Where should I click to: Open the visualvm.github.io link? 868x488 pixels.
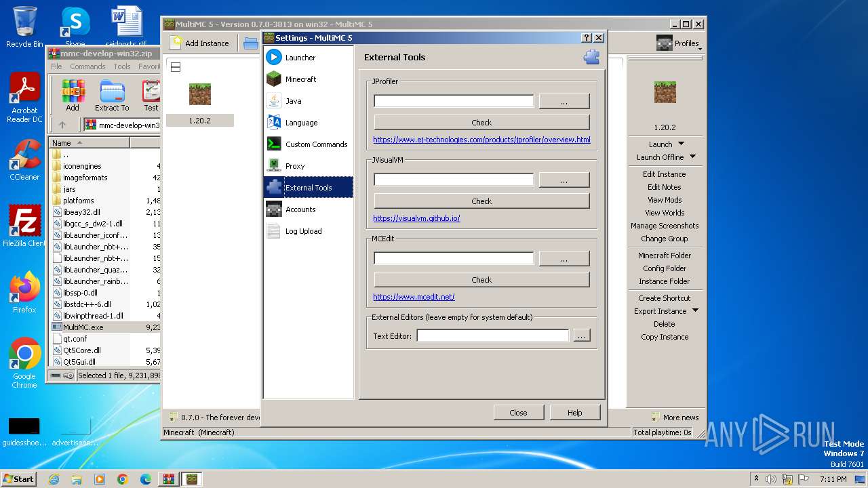pos(416,218)
